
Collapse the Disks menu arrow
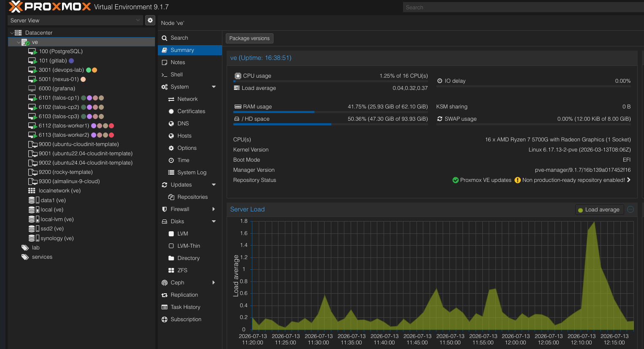click(214, 222)
